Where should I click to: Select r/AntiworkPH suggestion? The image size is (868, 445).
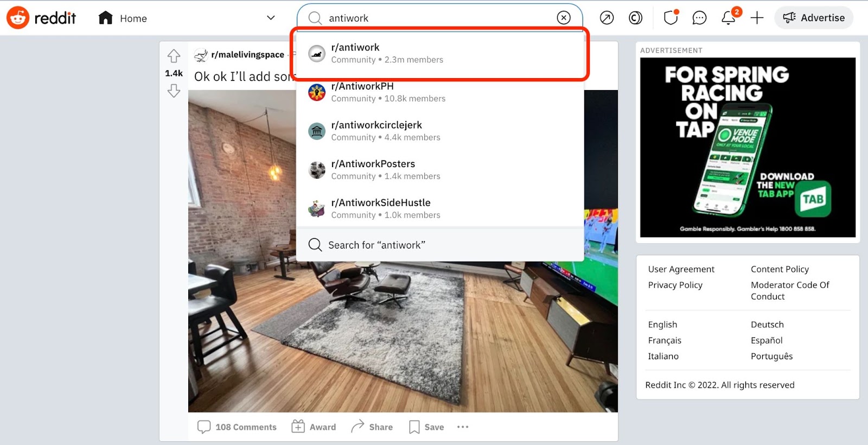pos(440,92)
